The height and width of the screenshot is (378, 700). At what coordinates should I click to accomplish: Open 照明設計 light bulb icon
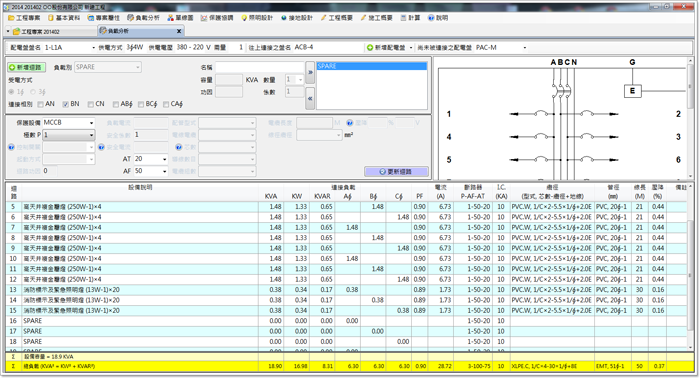[x=244, y=18]
